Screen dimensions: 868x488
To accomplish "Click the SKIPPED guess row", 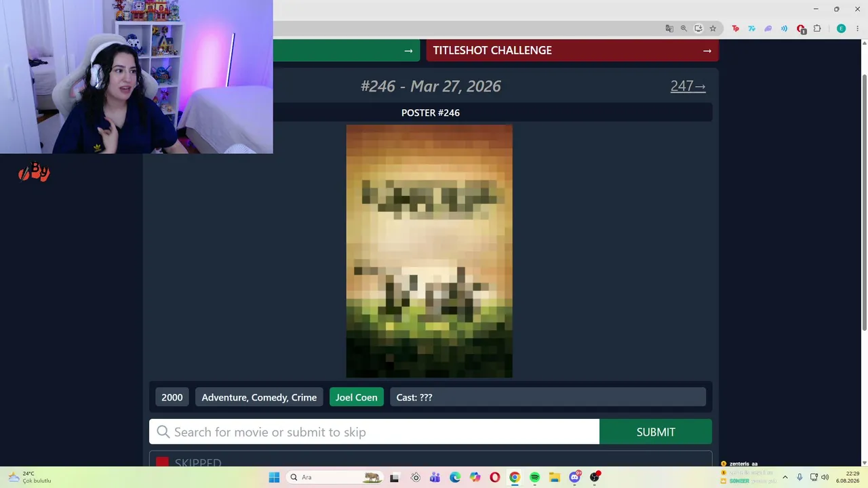I will pyautogui.click(x=431, y=460).
